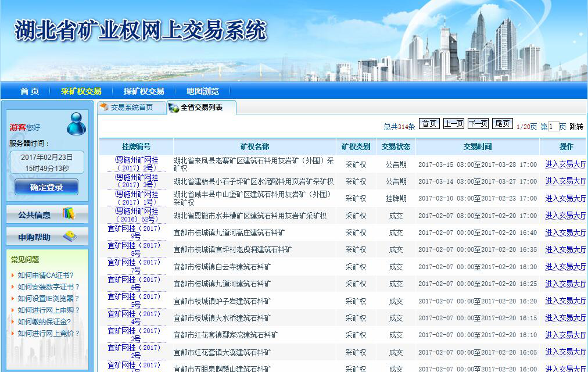The image size is (588, 372).
Task: Click the icon on 交易系统首页 tab
Action: pos(104,108)
